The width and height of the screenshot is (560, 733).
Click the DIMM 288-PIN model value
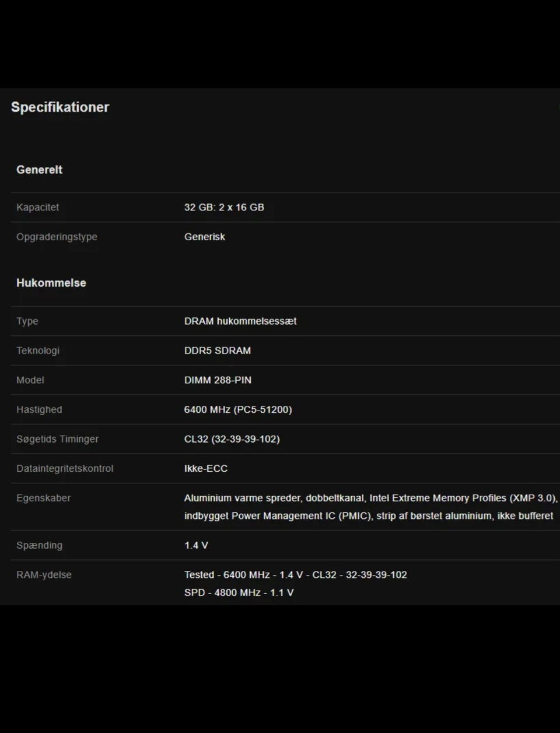218,380
